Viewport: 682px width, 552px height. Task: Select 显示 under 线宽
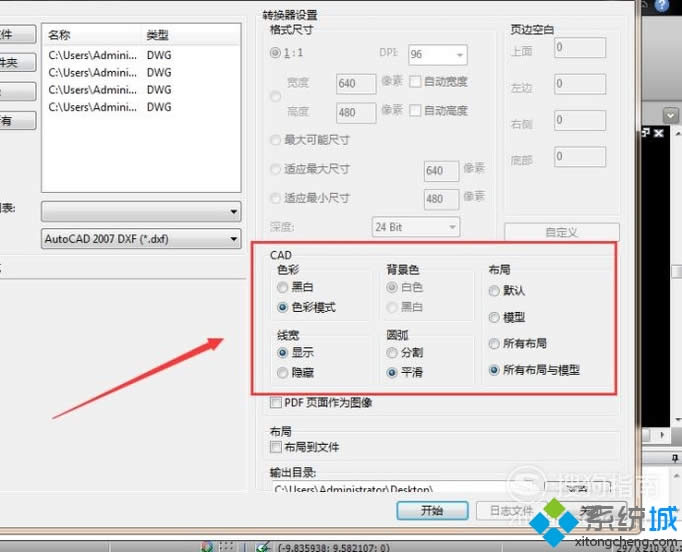[282, 352]
